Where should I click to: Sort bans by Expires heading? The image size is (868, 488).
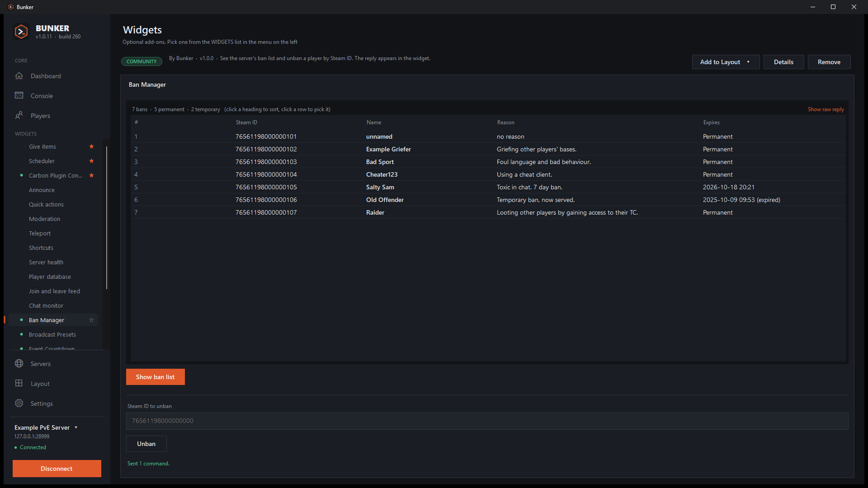[x=711, y=122]
